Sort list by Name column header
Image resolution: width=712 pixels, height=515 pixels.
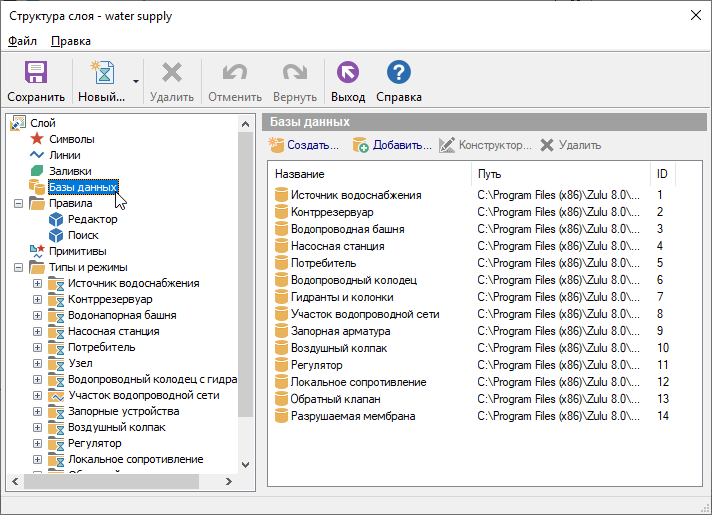pyautogui.click(x=370, y=174)
